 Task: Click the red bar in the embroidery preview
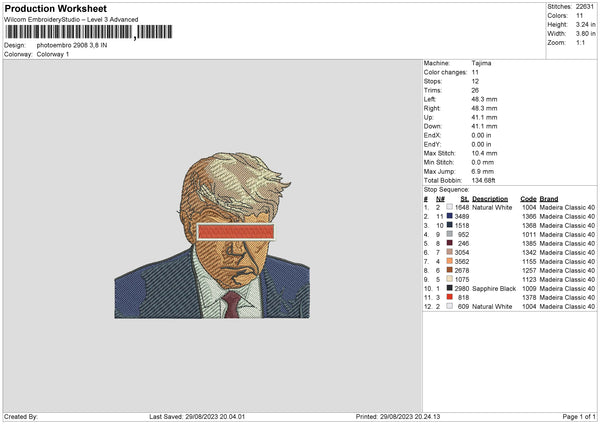236,232
